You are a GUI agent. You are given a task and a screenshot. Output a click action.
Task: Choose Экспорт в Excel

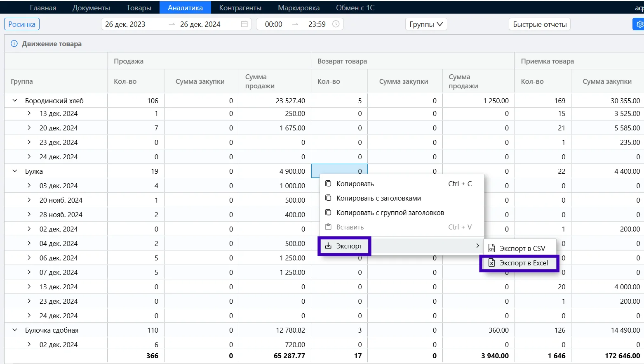pyautogui.click(x=520, y=263)
